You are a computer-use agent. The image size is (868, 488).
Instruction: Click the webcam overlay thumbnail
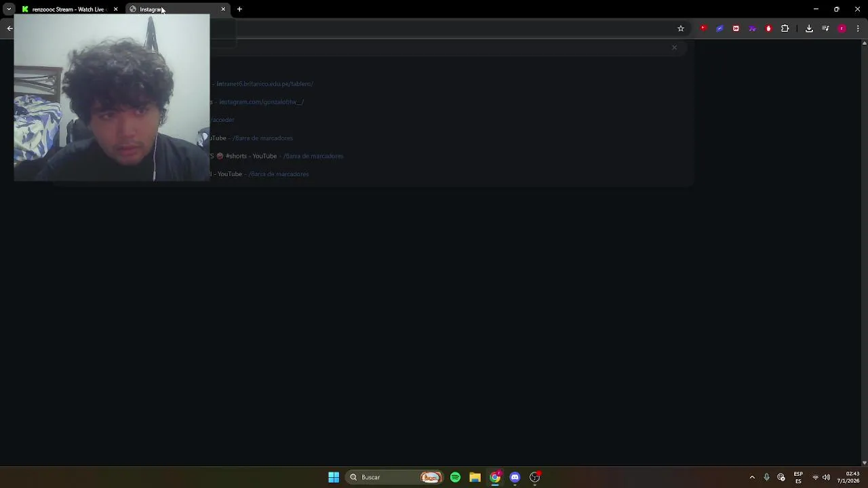[112, 98]
